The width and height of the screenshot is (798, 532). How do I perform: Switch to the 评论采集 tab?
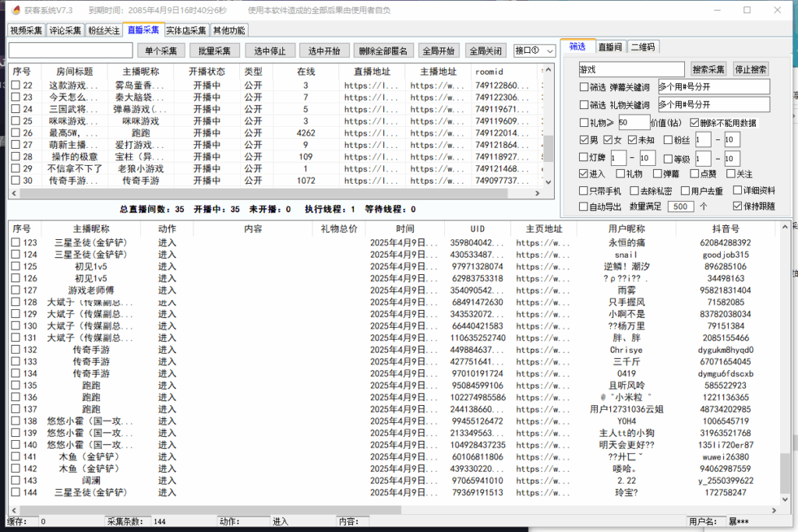pyautogui.click(x=65, y=30)
